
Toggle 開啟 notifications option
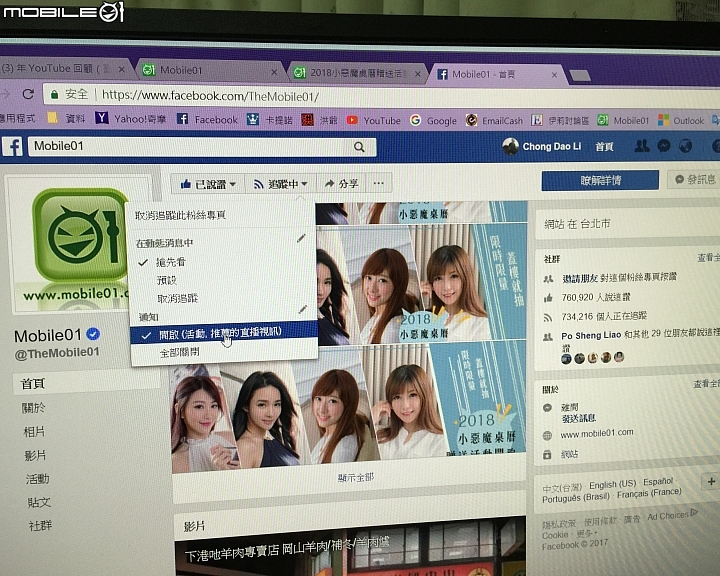(224, 333)
